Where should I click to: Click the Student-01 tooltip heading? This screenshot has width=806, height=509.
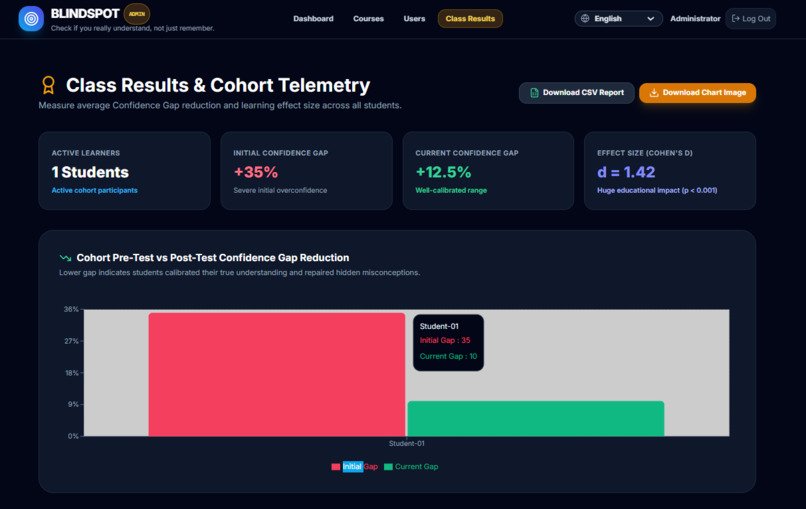point(439,326)
